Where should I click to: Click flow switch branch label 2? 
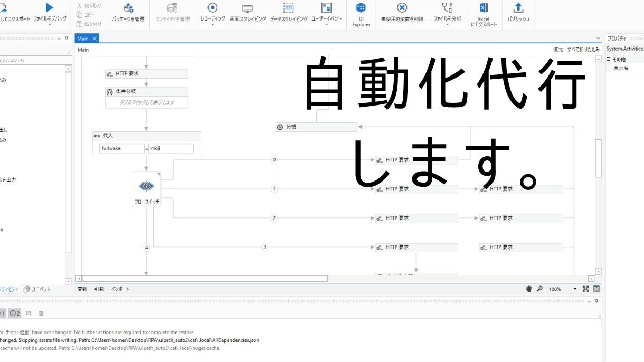point(274,218)
